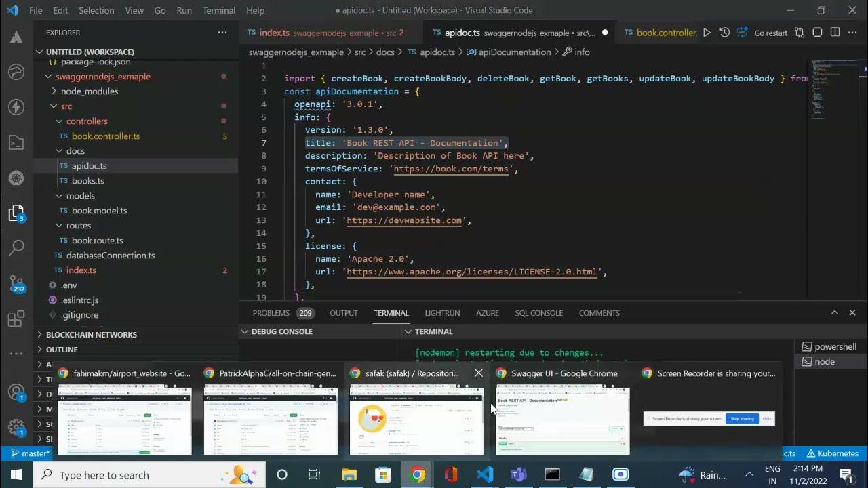The width and height of the screenshot is (868, 488).
Task: Open Source Control view with 232 badge
Action: 16,284
